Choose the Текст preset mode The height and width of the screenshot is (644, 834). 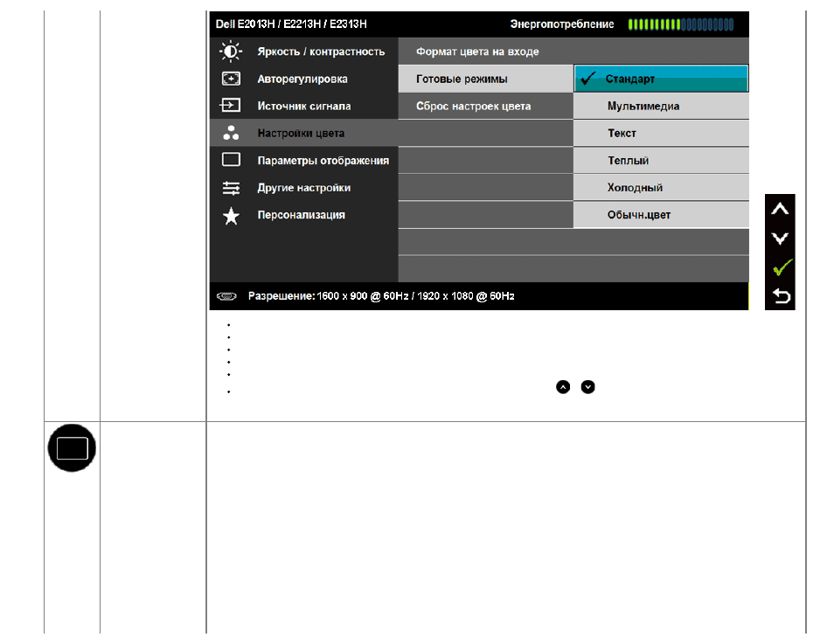(x=661, y=133)
